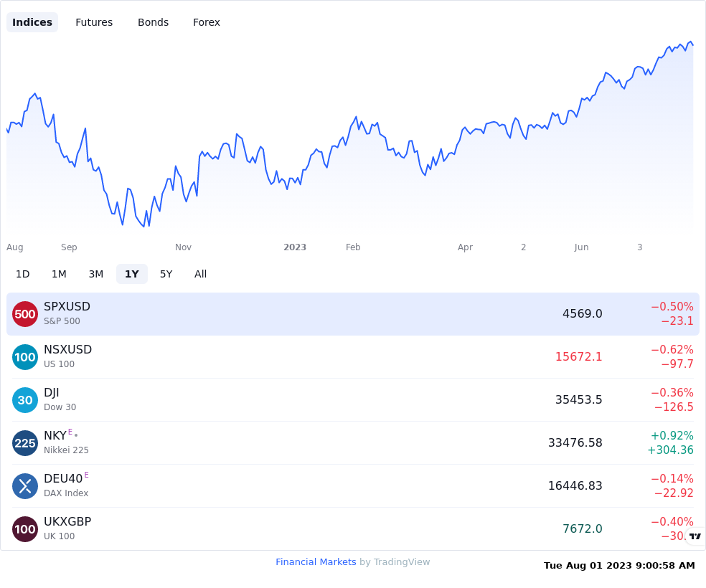Open the TradingView logo badge
The height and width of the screenshot is (588, 706).
(x=695, y=536)
